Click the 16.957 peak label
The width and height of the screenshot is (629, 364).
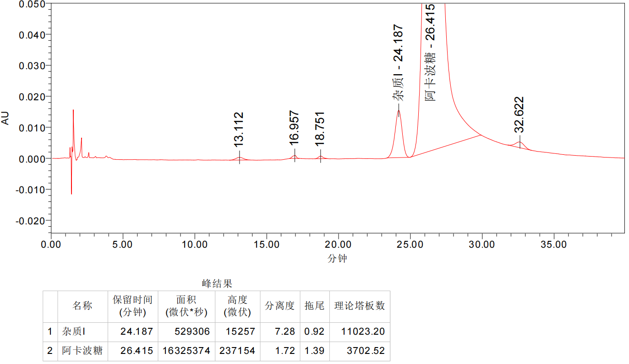[x=294, y=128]
